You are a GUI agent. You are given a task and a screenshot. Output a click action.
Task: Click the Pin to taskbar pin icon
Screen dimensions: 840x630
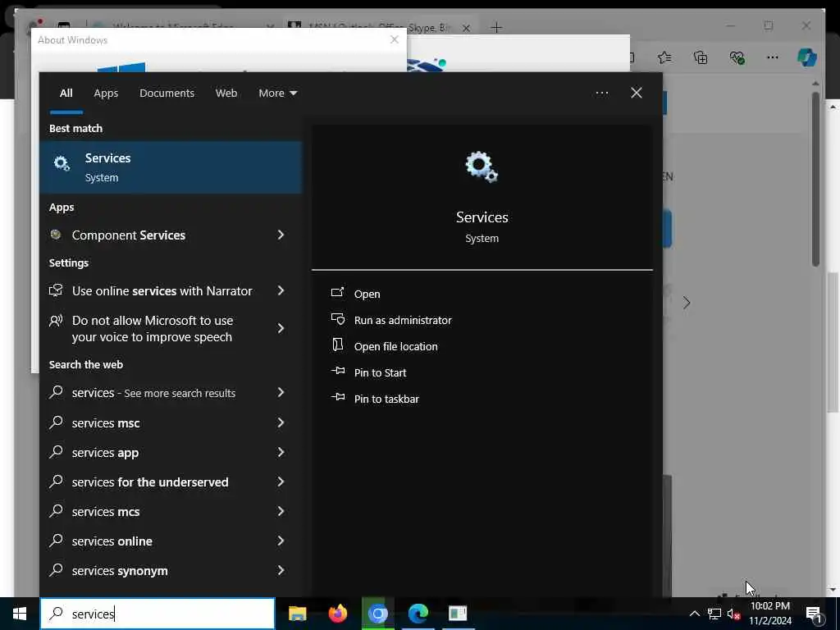(x=337, y=397)
